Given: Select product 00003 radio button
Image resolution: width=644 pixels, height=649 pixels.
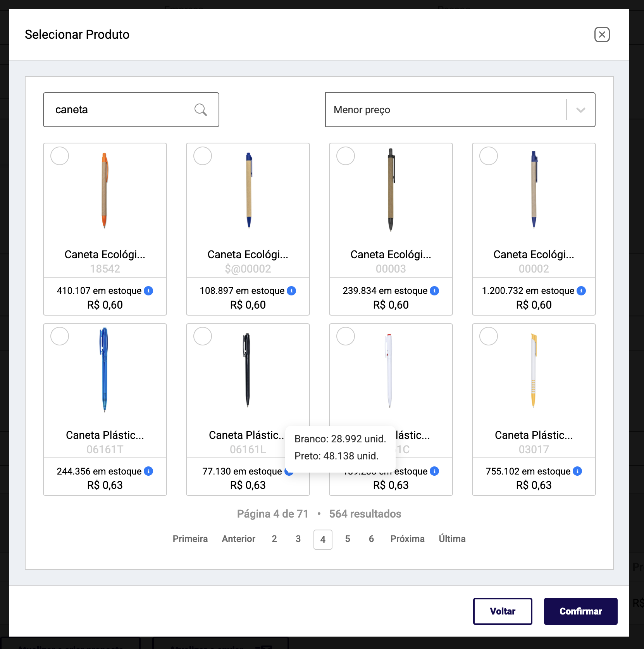Looking at the screenshot, I should [x=346, y=156].
